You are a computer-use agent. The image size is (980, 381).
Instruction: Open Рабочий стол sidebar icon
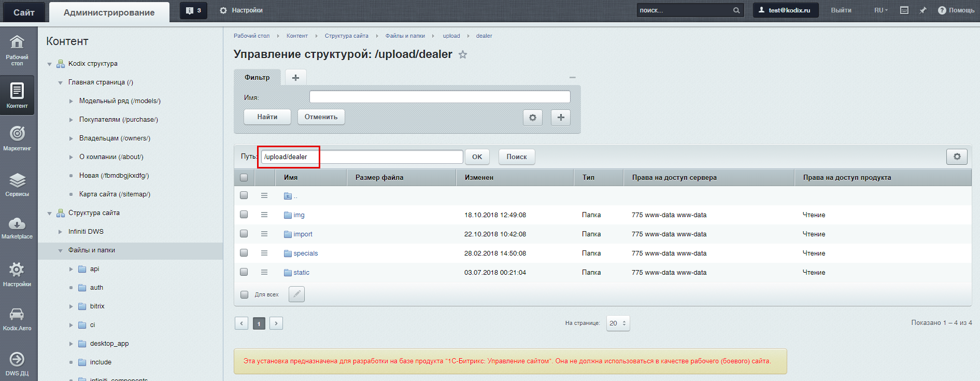coord(17,50)
